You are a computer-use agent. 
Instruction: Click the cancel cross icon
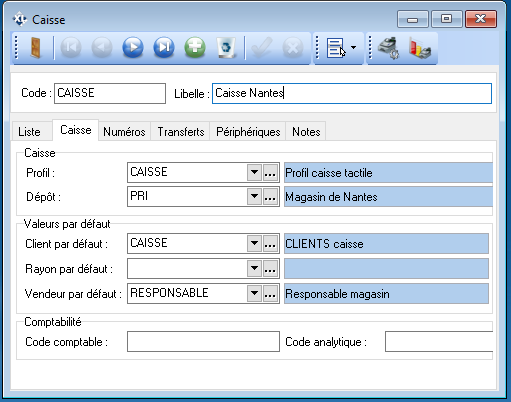click(293, 48)
